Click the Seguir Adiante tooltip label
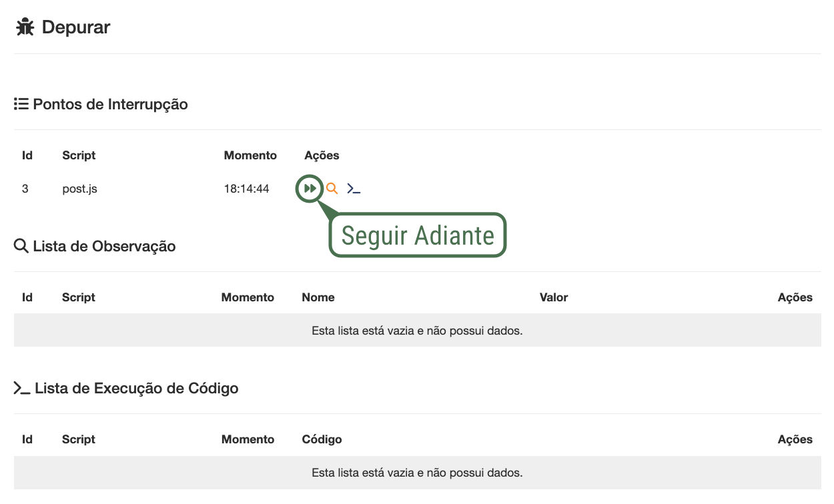834x504 pixels. click(x=418, y=235)
